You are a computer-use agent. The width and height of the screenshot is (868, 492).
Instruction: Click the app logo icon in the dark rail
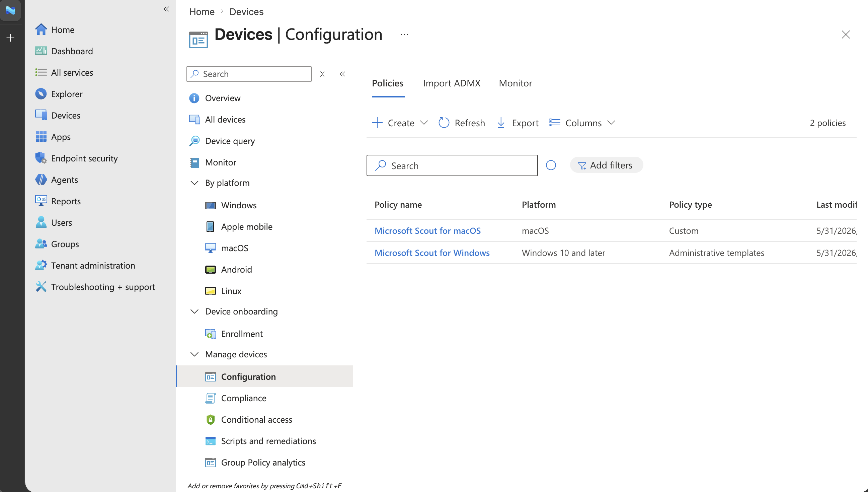10,10
